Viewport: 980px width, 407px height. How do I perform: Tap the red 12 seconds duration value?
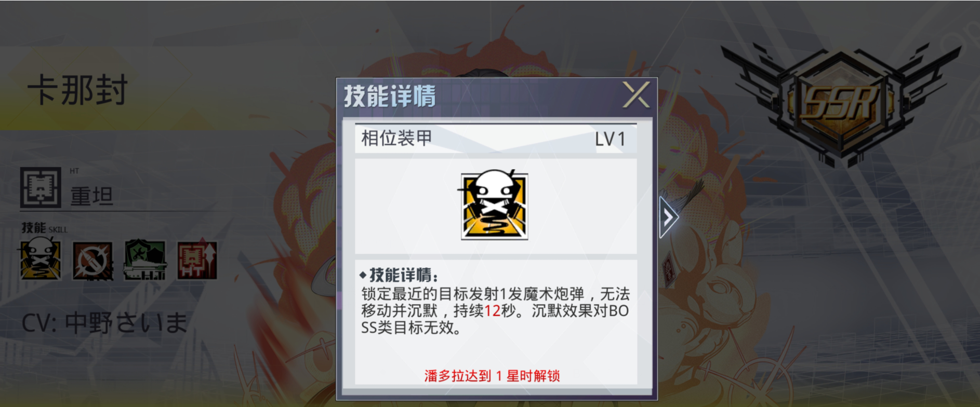[492, 310]
